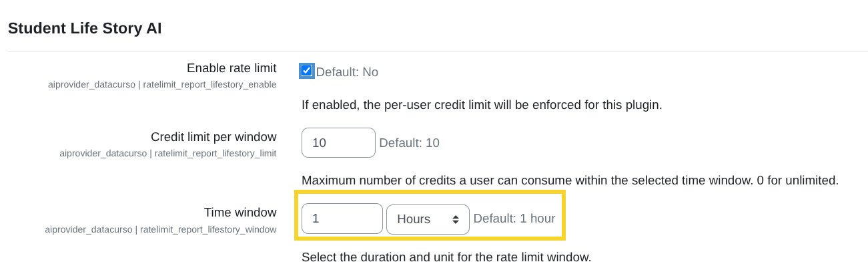The height and width of the screenshot is (276, 868).
Task: Click the "Select the duration and unit" description
Action: [446, 257]
